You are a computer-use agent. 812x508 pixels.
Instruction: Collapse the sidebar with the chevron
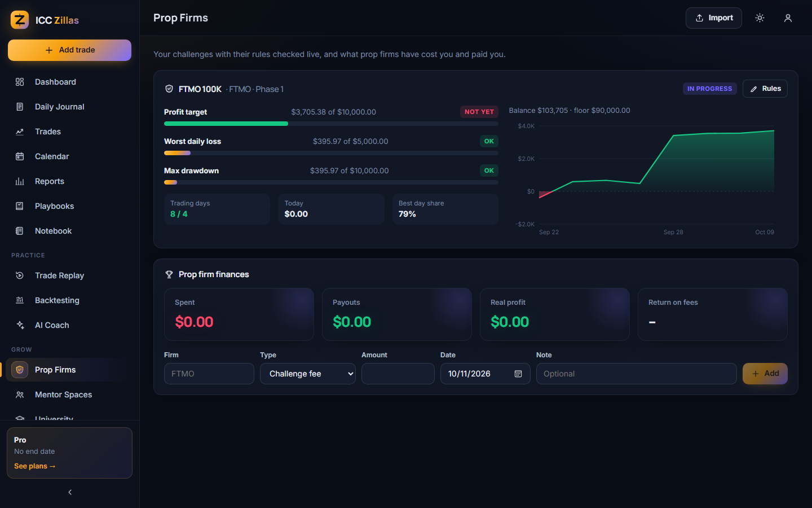(70, 492)
